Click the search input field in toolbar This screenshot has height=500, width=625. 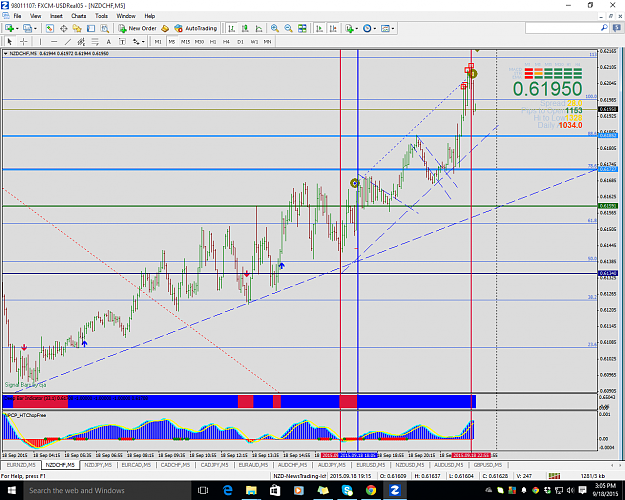[x=562, y=28]
